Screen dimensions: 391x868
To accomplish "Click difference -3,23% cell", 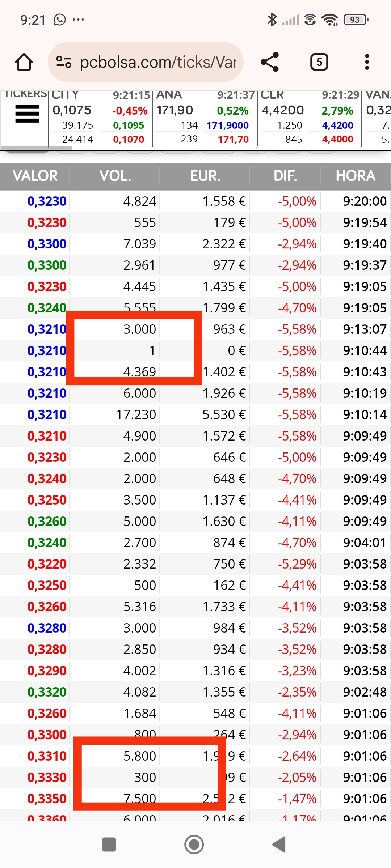I will click(x=297, y=671).
